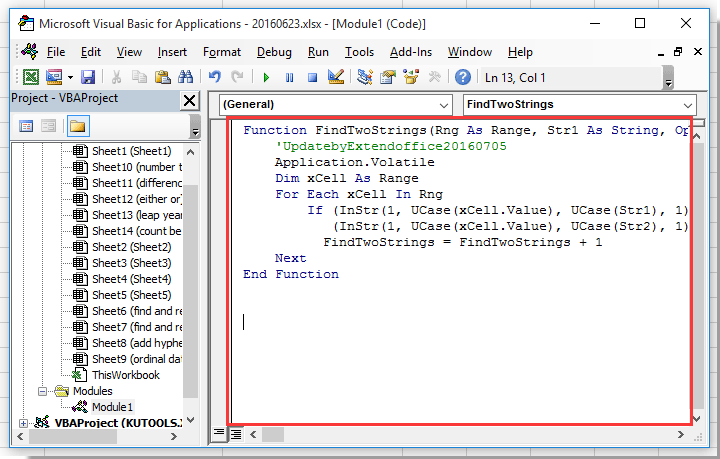This screenshot has height=459, width=720.
Task: Click the Save icon in toolbar
Action: point(88,77)
